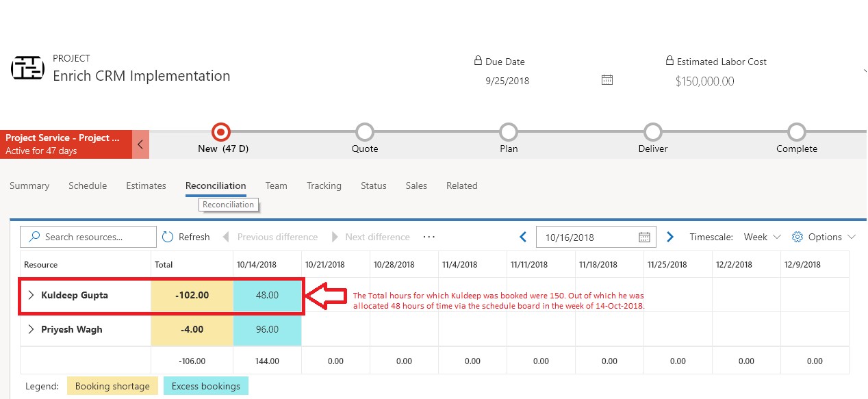This screenshot has width=868, height=399.
Task: Click the 10/16/2018 date input field
Action: coord(596,237)
